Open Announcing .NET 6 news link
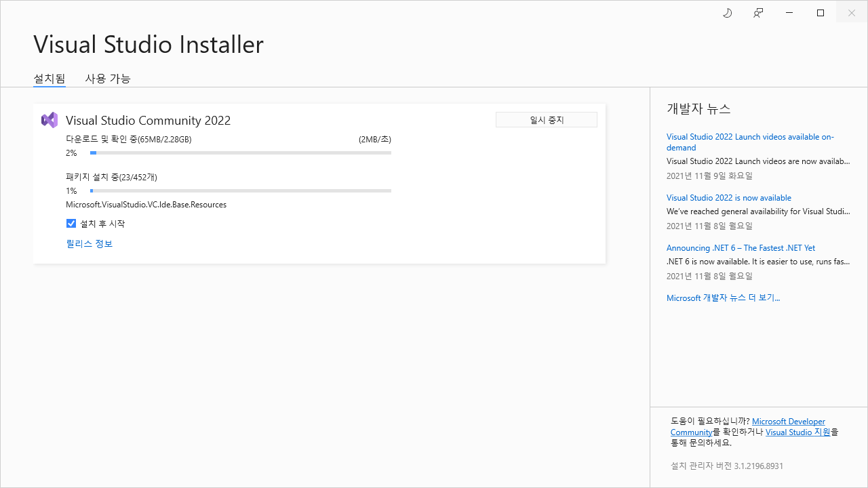This screenshot has width=868, height=488. tap(741, 248)
